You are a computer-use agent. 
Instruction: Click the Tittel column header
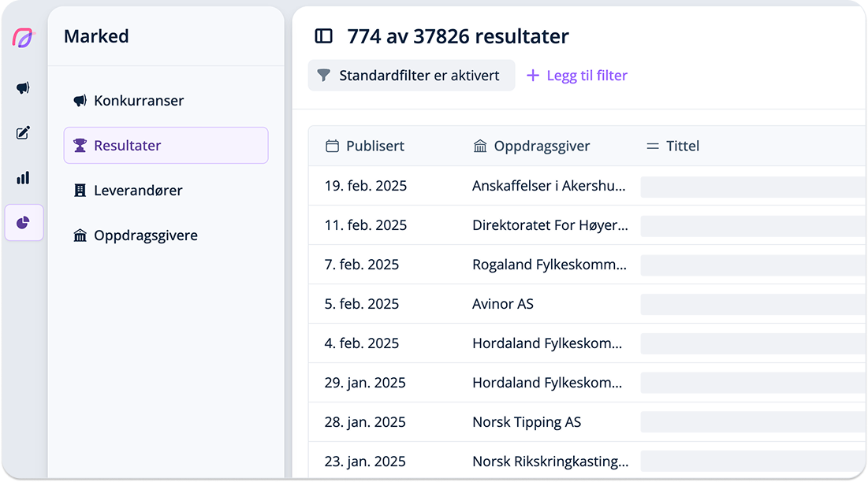pyautogui.click(x=682, y=146)
